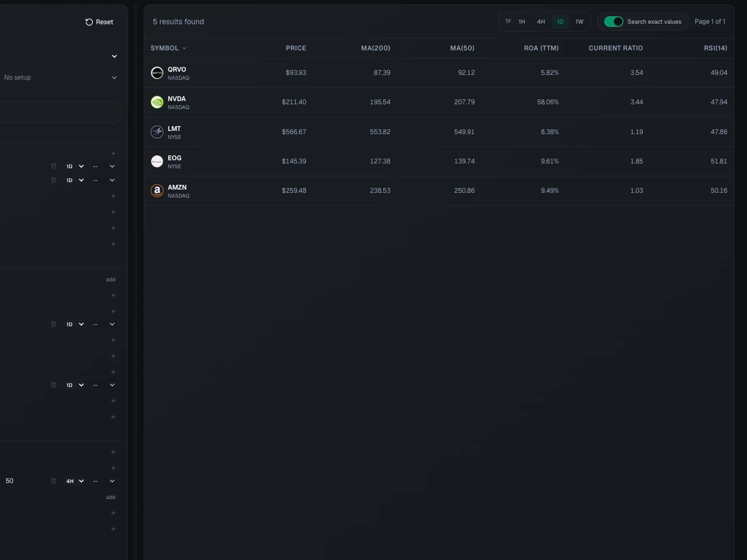
Task: Click the AMZN price $259.48
Action: click(294, 190)
